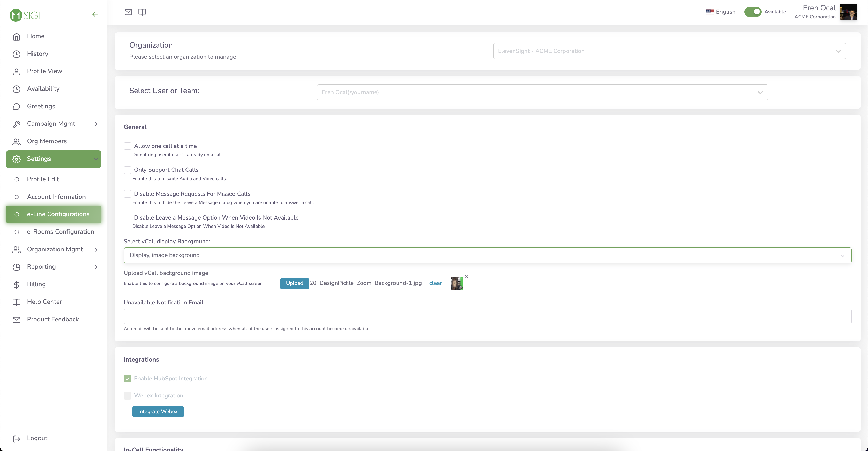Toggle the Available status switch

tap(753, 12)
